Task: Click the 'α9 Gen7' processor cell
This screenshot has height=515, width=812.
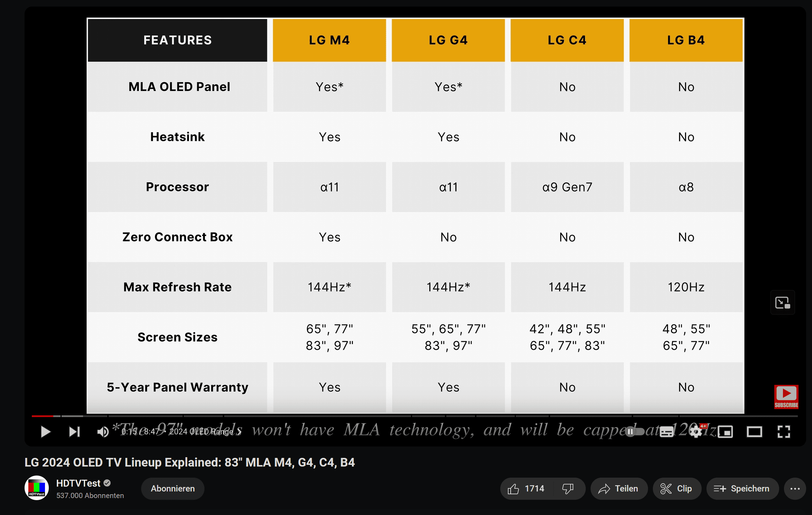Action: pos(567,187)
